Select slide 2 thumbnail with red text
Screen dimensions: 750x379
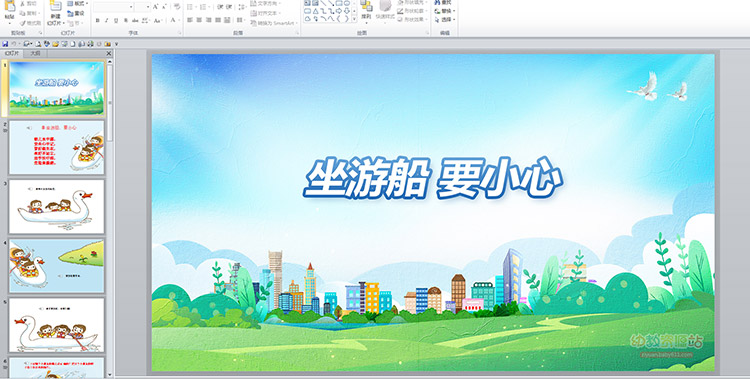click(x=56, y=147)
